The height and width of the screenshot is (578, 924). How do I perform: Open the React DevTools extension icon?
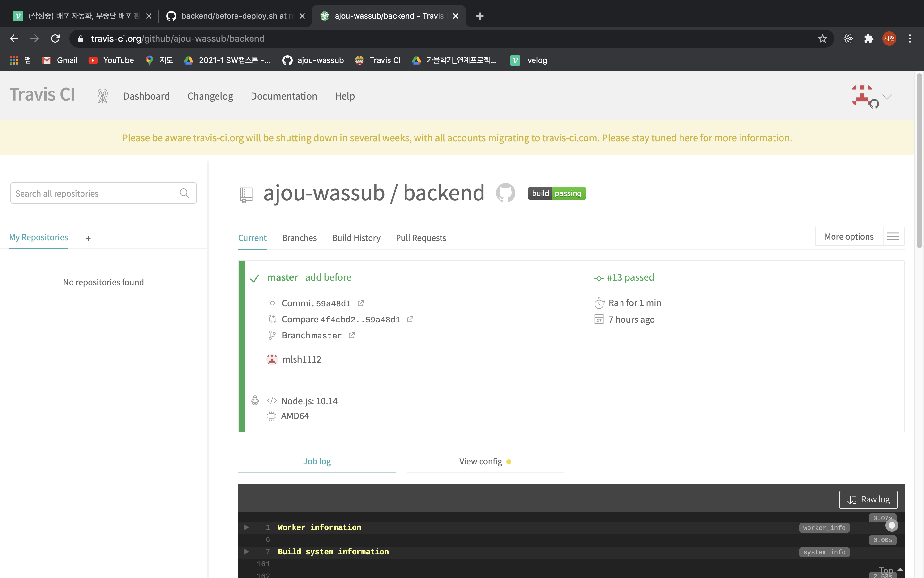tap(848, 39)
